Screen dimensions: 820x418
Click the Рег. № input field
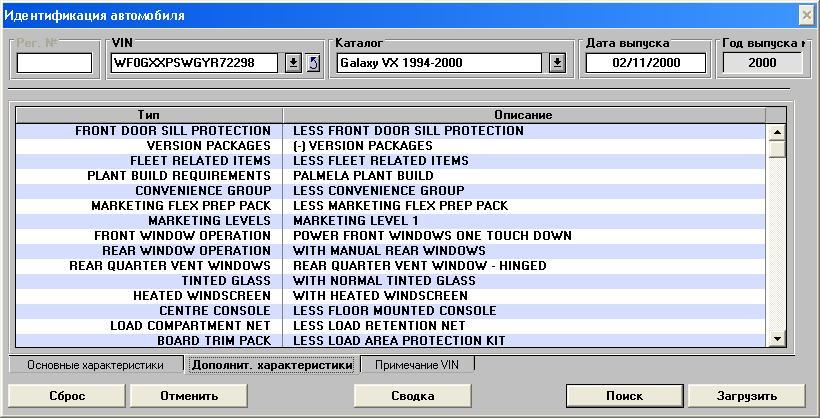point(54,63)
